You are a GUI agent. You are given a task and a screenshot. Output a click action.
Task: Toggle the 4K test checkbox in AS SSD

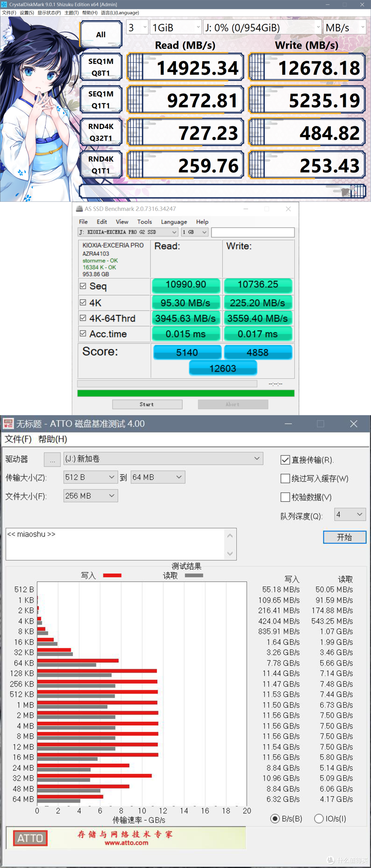tap(83, 302)
